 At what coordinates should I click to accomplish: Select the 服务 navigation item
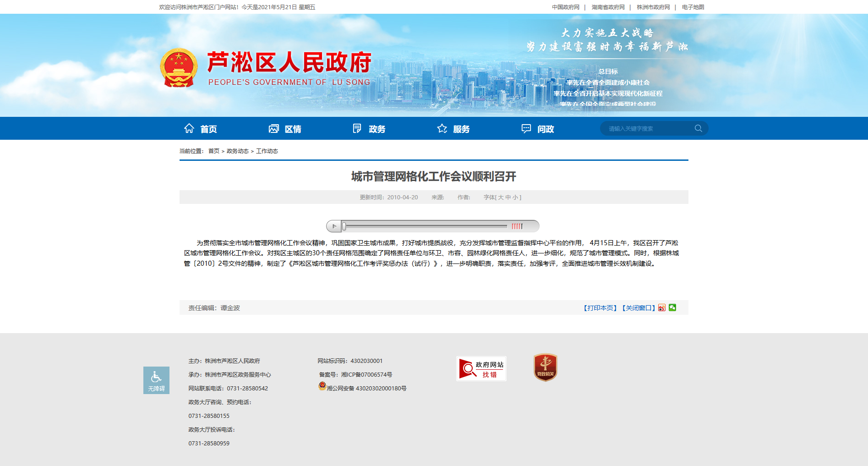[x=453, y=129]
